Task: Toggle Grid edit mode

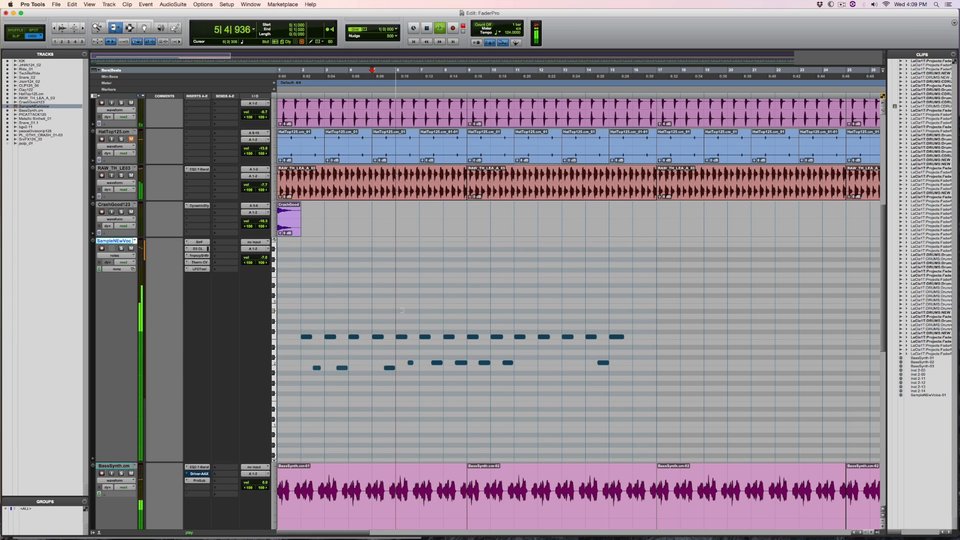Action: pyautogui.click(x=34, y=36)
